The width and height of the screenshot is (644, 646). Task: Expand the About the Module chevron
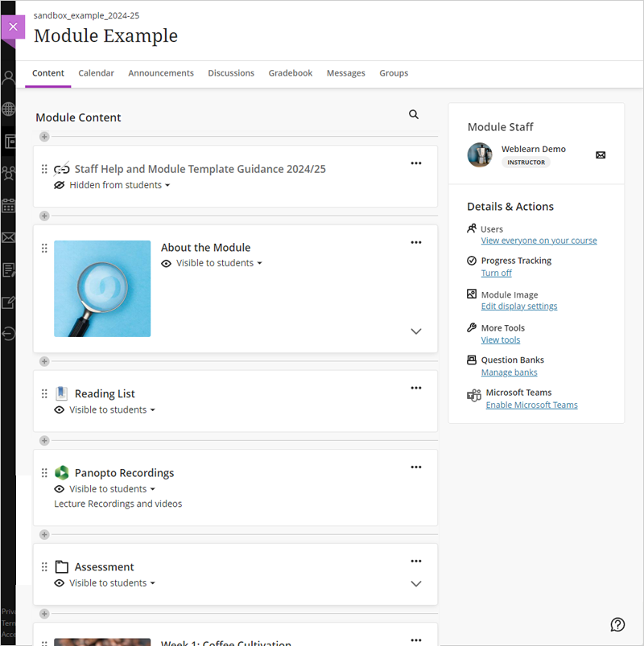[416, 331]
